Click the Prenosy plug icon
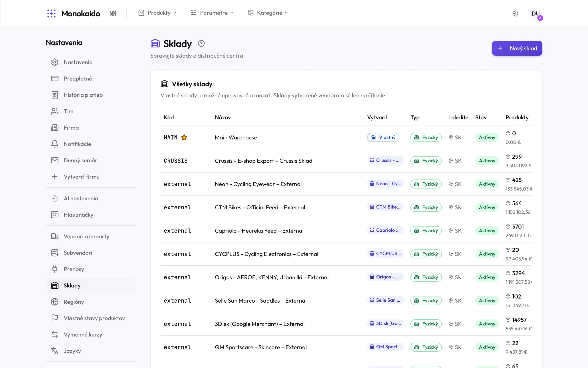Screen dimensions: 588x368 tap(55, 269)
